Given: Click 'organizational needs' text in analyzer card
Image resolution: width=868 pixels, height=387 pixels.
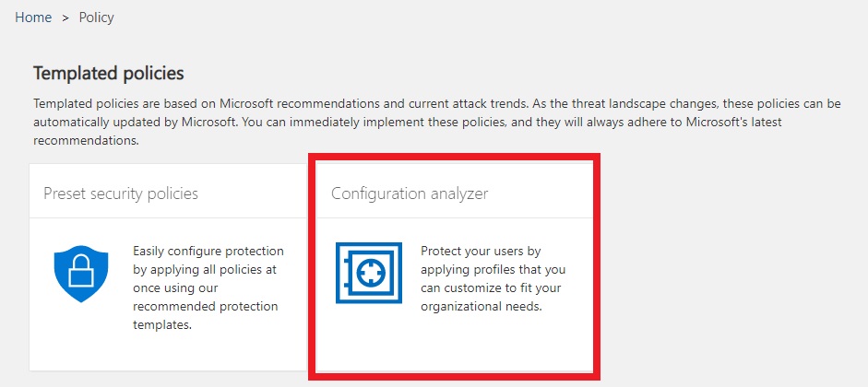Looking at the screenshot, I should point(480,306).
